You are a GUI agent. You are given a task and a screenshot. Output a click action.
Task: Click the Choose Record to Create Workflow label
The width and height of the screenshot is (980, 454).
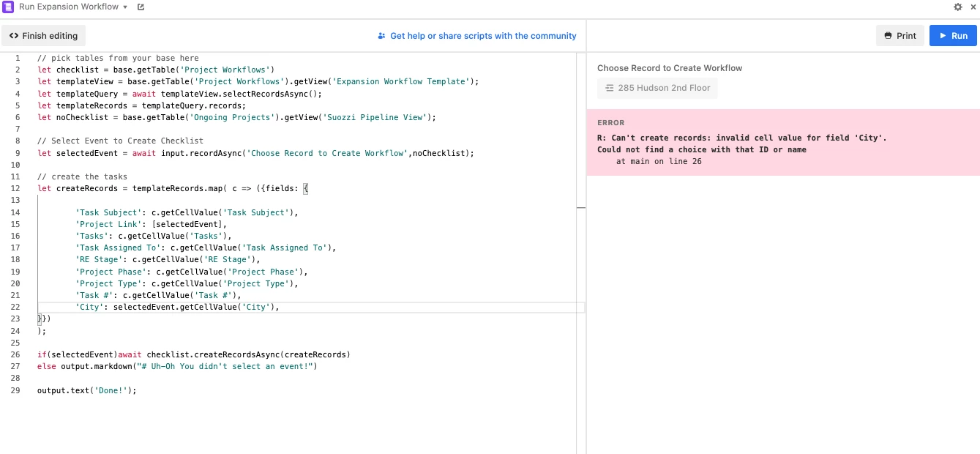pos(670,68)
